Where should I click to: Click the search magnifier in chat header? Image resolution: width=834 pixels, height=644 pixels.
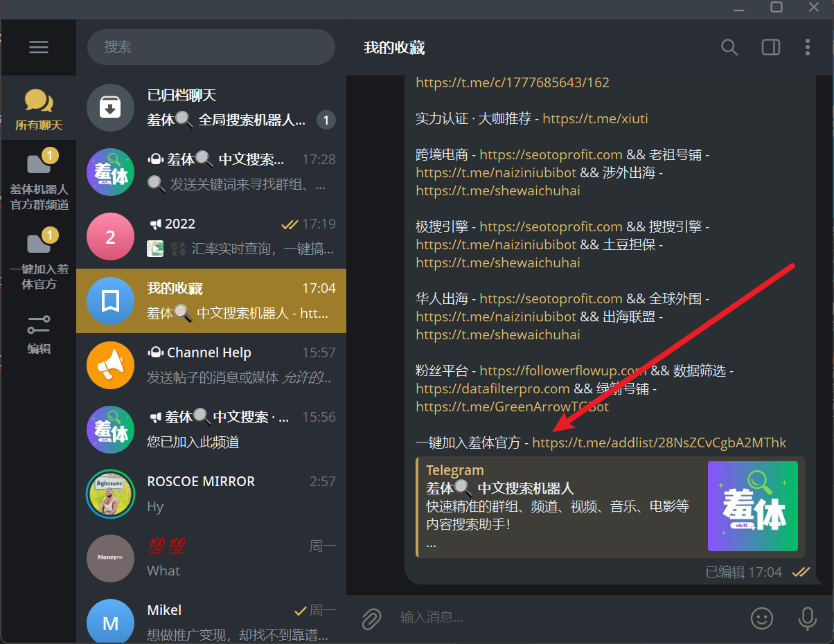pos(729,47)
